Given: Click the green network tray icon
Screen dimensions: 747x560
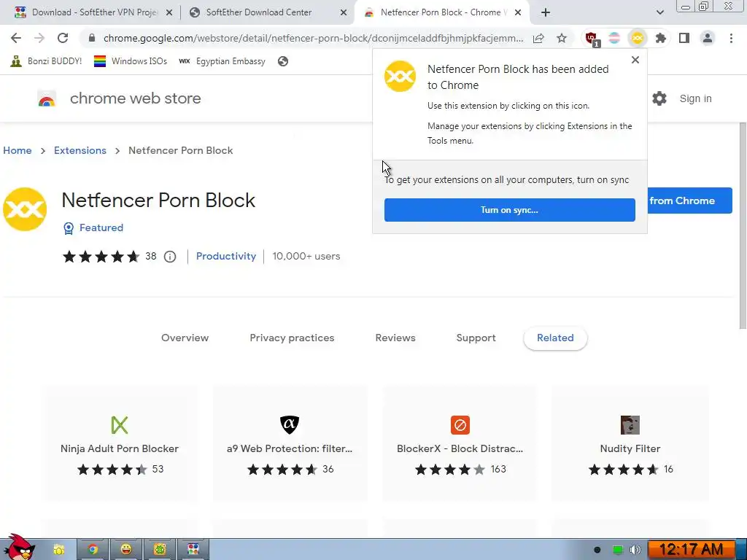Looking at the screenshot, I should (617, 550).
